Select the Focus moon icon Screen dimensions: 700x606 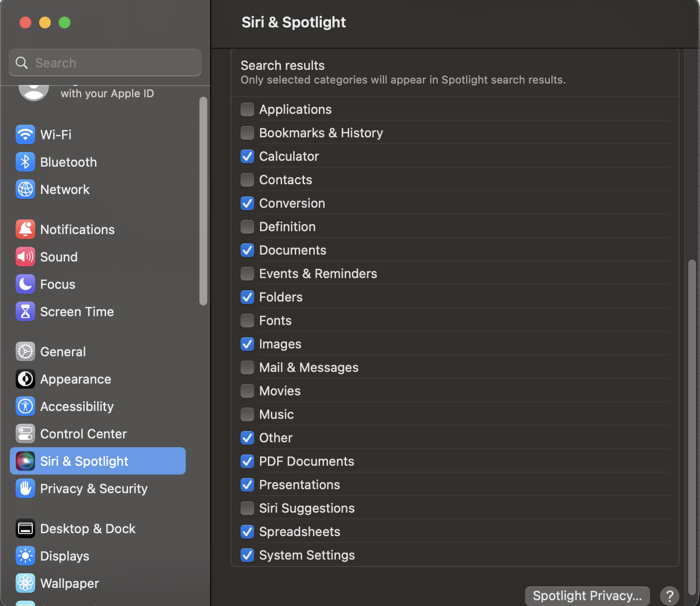[25, 284]
